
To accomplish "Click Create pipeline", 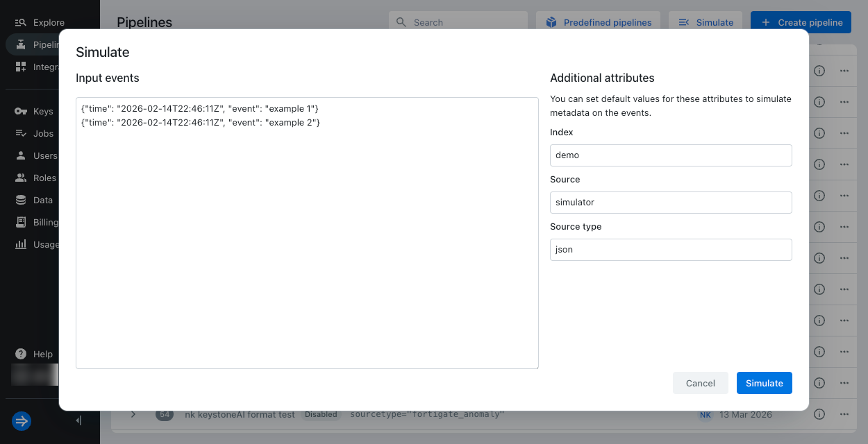I will click(801, 22).
